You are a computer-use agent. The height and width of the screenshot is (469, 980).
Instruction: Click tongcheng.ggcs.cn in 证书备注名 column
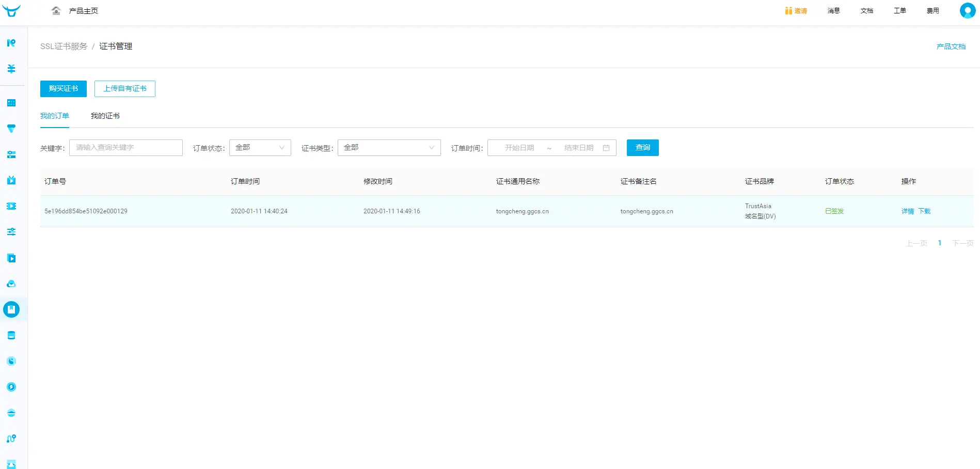tap(647, 211)
